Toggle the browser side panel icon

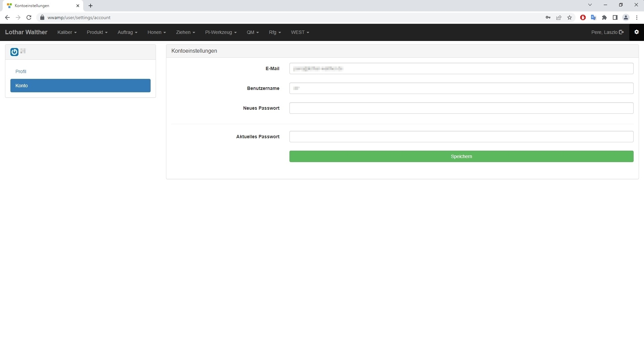click(615, 17)
